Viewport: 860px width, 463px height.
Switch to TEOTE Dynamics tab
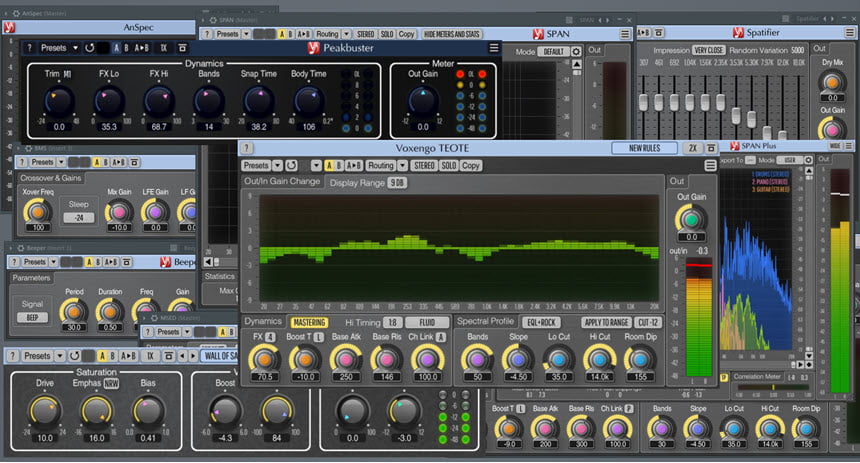[263, 322]
